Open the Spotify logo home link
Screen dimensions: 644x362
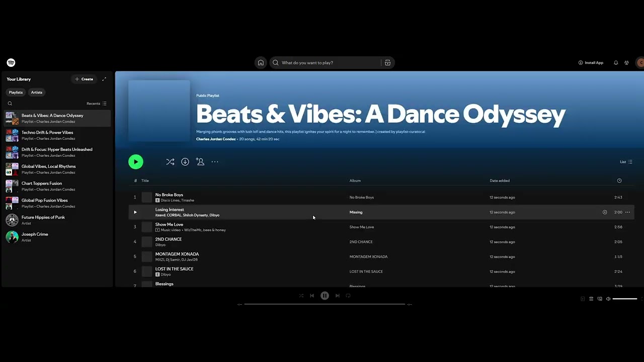(11, 63)
